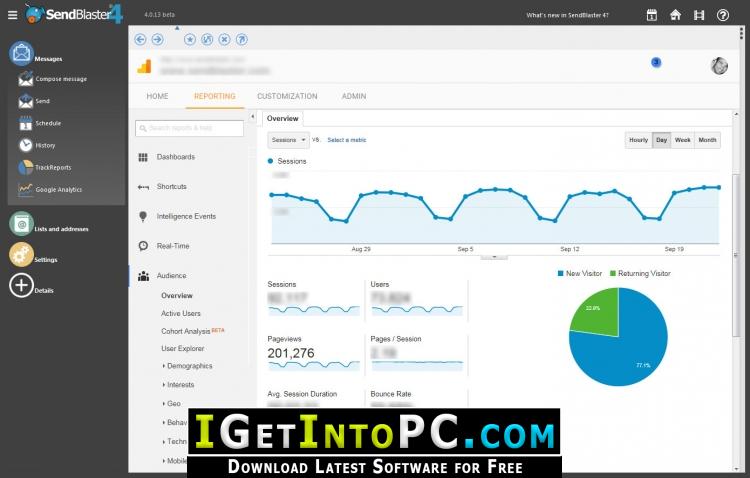Open the Sessions metric dropdown
The image size is (750, 478).
click(x=288, y=140)
